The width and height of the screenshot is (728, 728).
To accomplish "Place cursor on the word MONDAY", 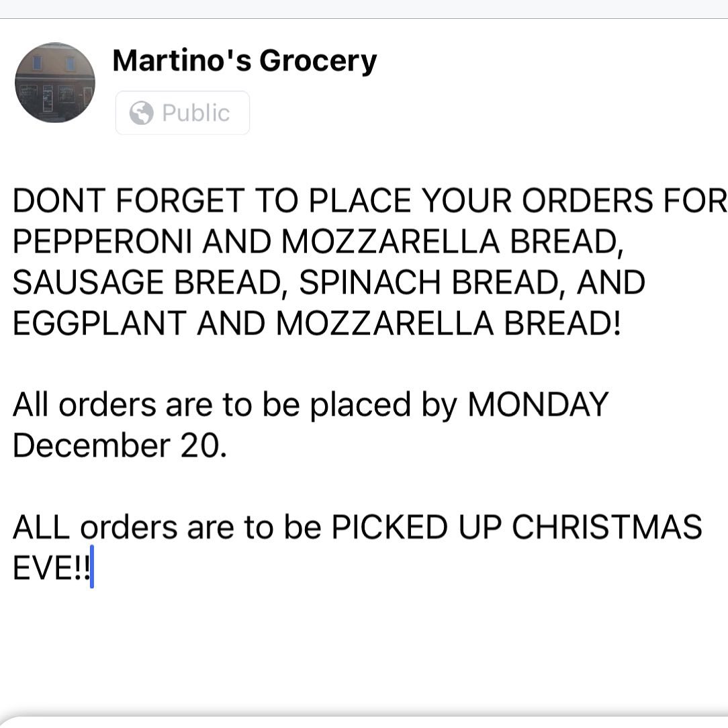I will pos(537,405).
